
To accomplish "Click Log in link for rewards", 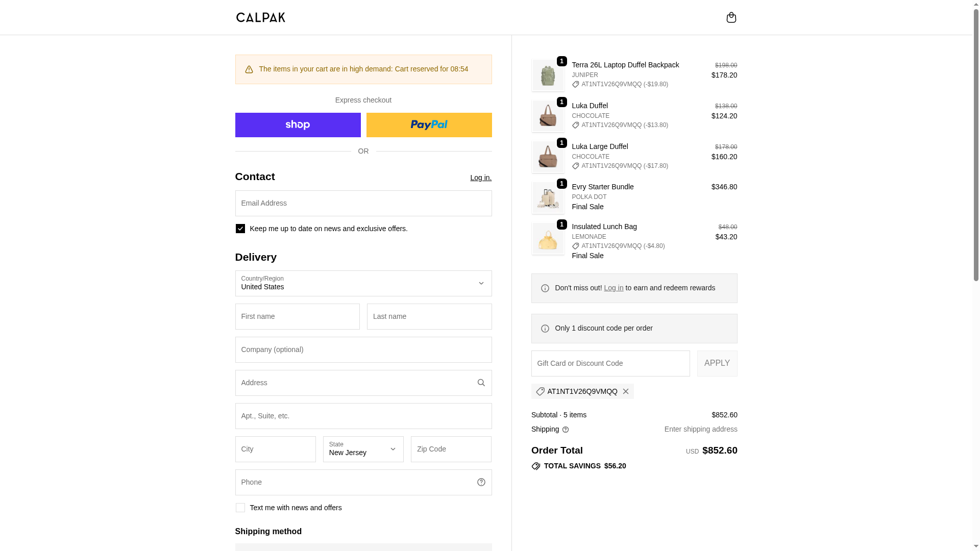I will click(614, 288).
